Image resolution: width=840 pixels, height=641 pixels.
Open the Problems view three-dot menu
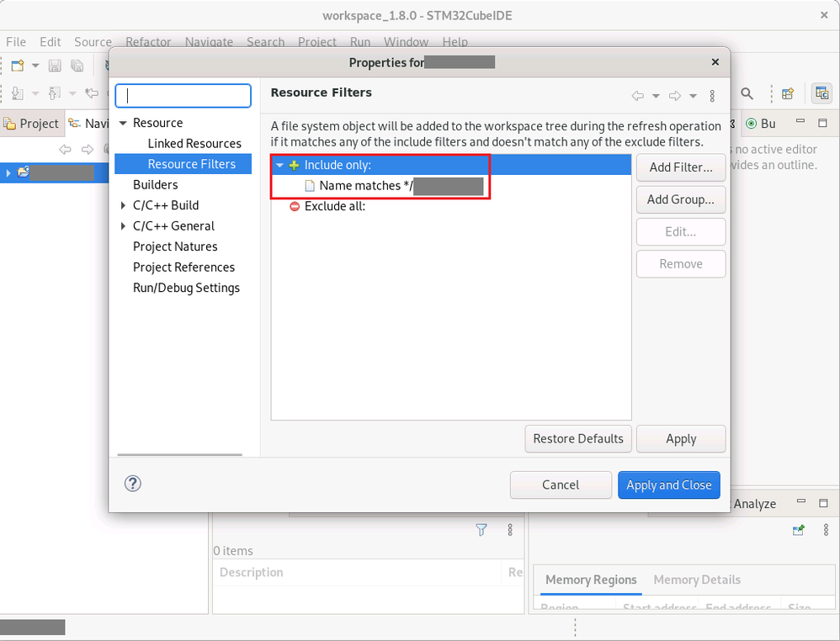click(x=510, y=530)
